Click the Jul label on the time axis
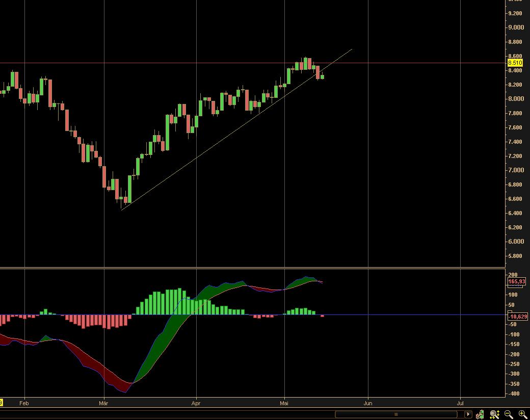 [x=459, y=403]
